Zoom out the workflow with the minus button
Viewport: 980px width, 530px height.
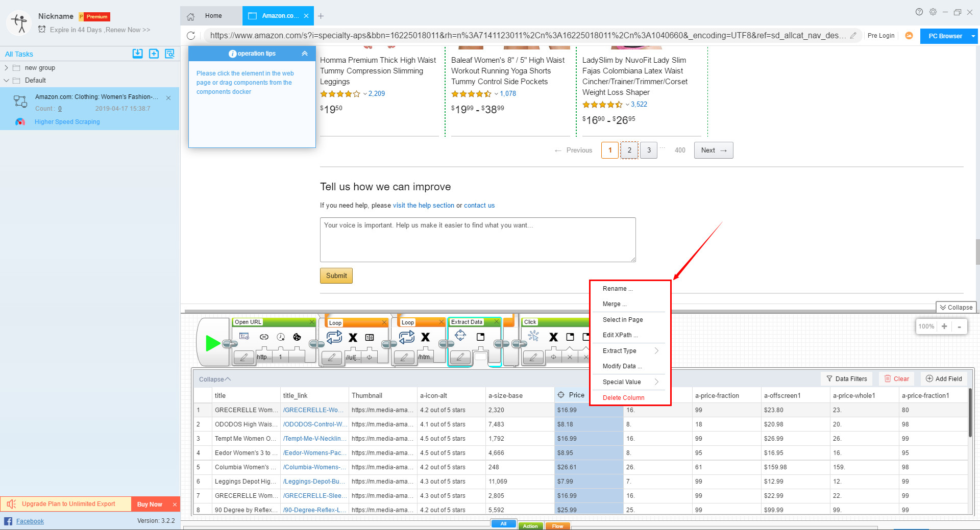pos(960,326)
